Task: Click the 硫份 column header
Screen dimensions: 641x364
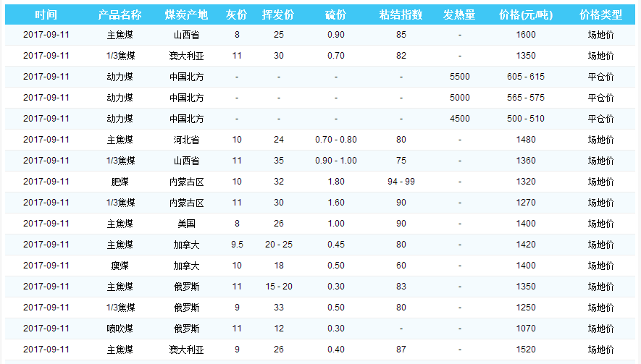Action: [x=335, y=15]
